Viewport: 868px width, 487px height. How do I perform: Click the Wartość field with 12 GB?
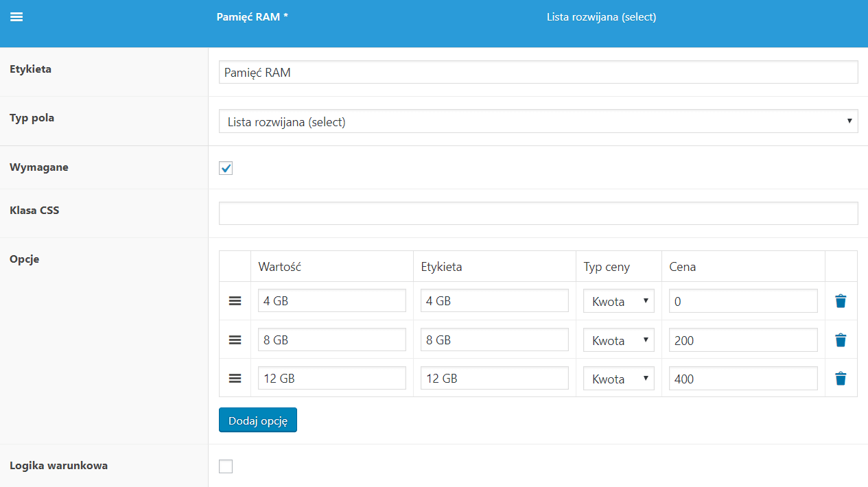point(332,378)
